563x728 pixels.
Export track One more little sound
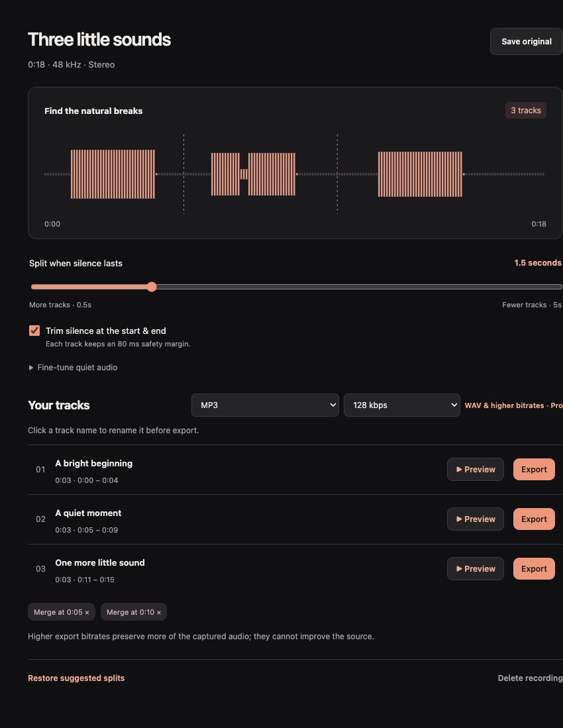coord(534,569)
